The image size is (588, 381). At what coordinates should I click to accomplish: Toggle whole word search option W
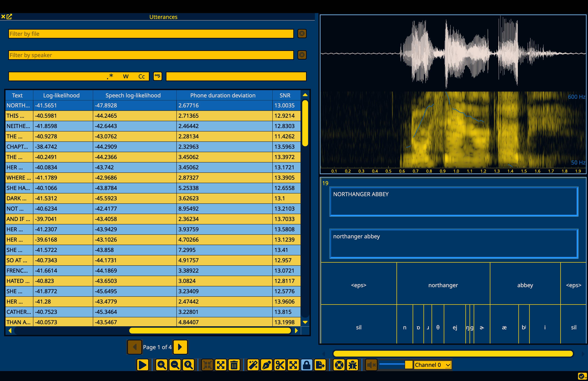(x=126, y=76)
